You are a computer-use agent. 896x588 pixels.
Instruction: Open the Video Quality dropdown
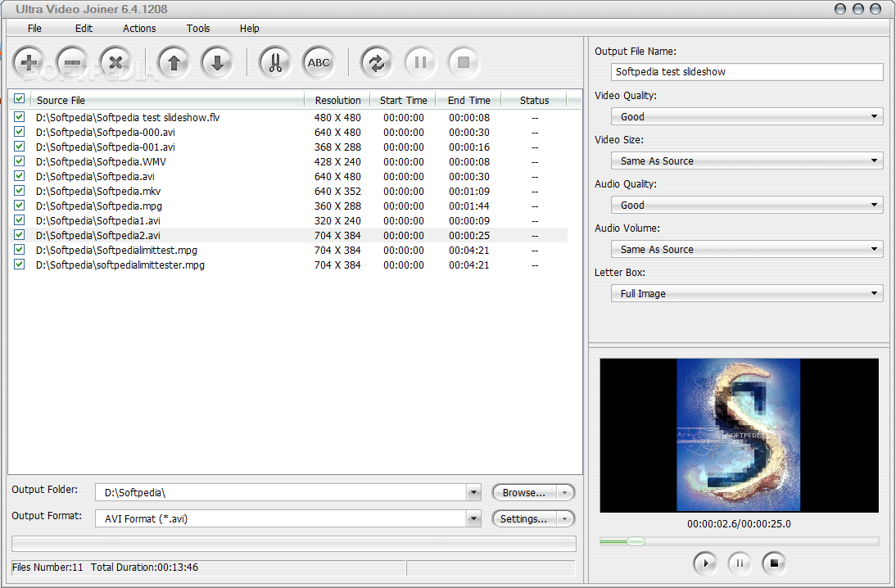[747, 116]
